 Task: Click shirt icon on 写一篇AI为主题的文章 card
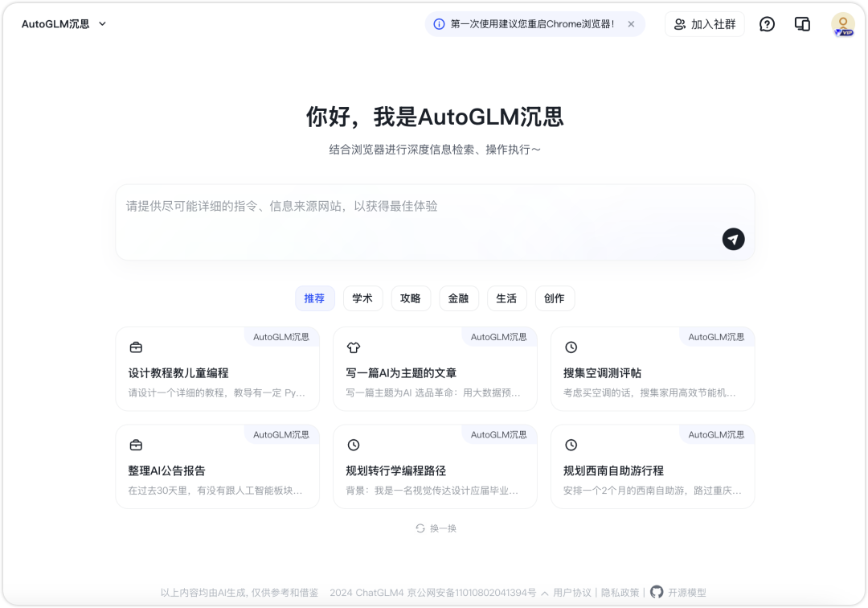click(x=354, y=347)
